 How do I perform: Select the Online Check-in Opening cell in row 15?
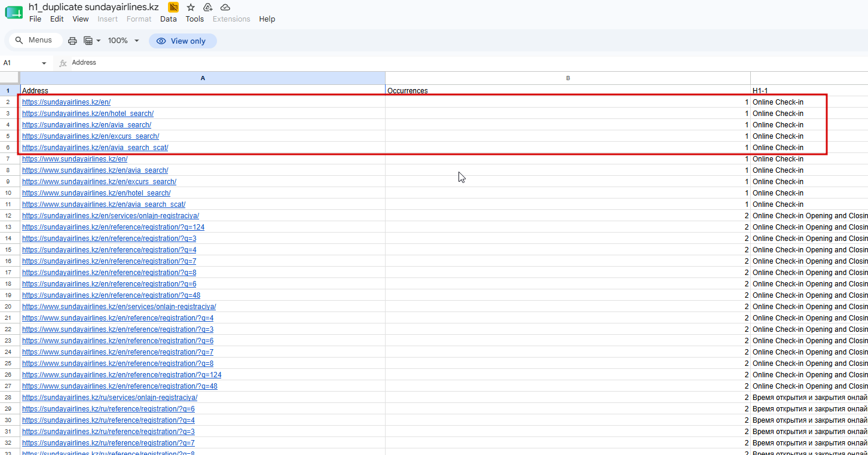coord(809,250)
